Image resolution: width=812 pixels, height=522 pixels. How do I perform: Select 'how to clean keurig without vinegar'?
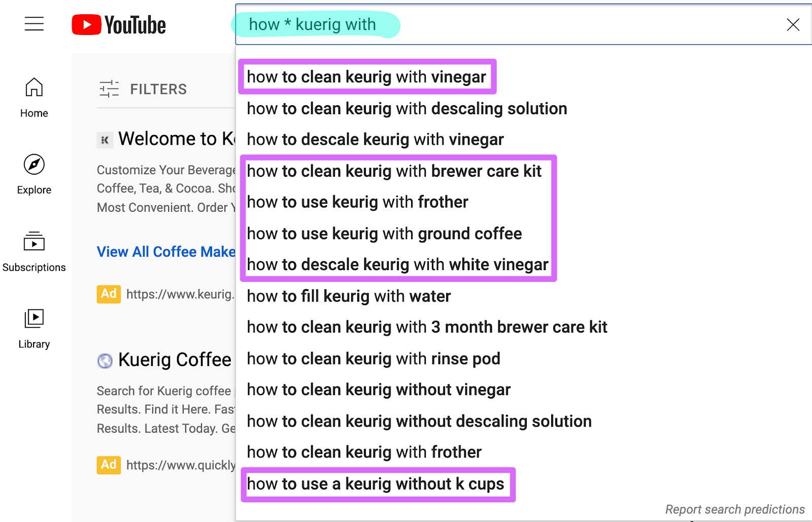pos(379,389)
